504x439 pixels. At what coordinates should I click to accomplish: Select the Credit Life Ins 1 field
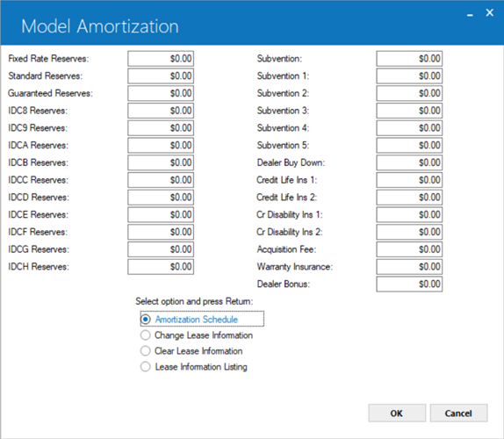pos(409,180)
